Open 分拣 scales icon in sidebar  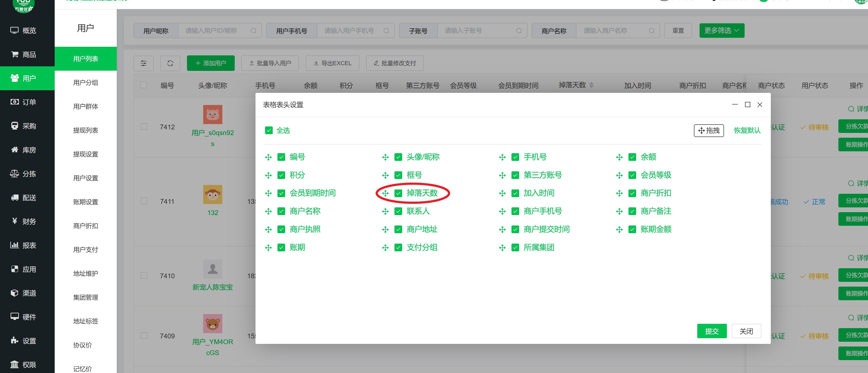[x=15, y=173]
